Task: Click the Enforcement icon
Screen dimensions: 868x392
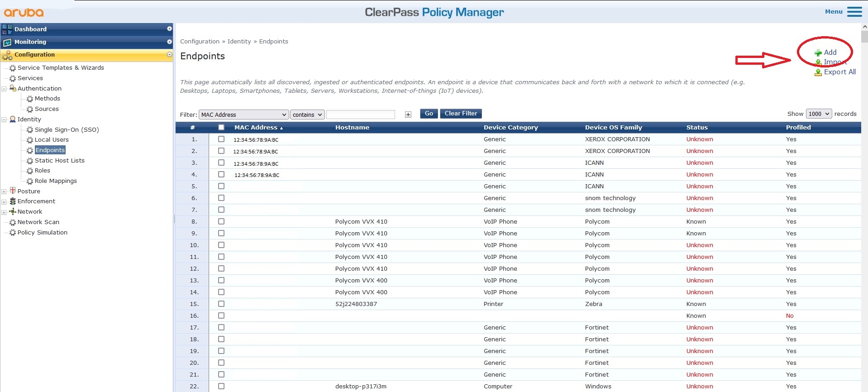Action: tap(13, 201)
